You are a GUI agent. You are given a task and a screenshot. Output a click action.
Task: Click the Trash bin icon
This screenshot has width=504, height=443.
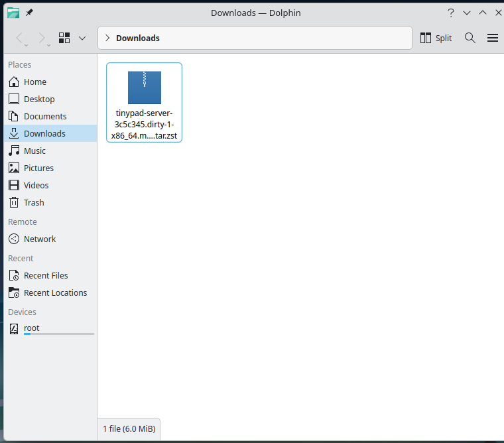(x=14, y=202)
